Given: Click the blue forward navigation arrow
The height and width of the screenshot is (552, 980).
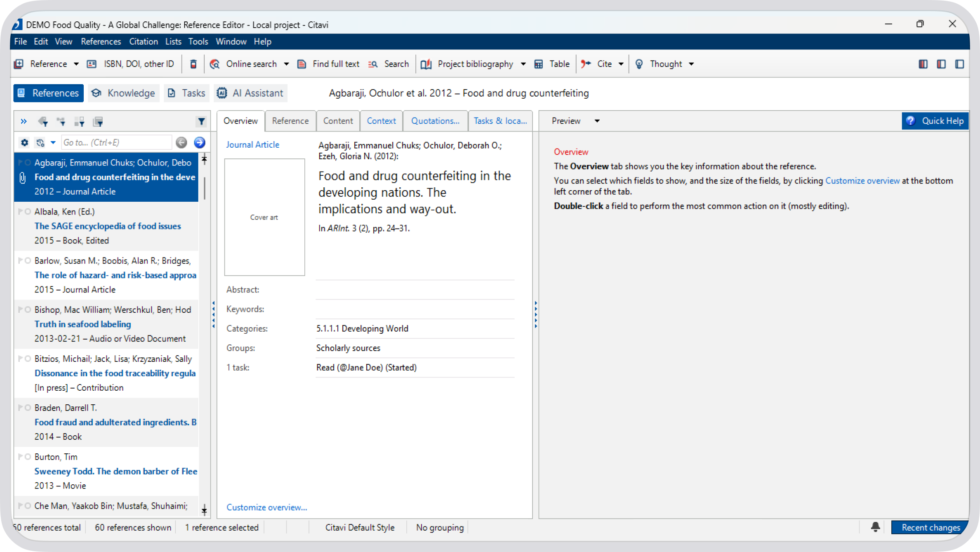Looking at the screenshot, I should tap(200, 142).
